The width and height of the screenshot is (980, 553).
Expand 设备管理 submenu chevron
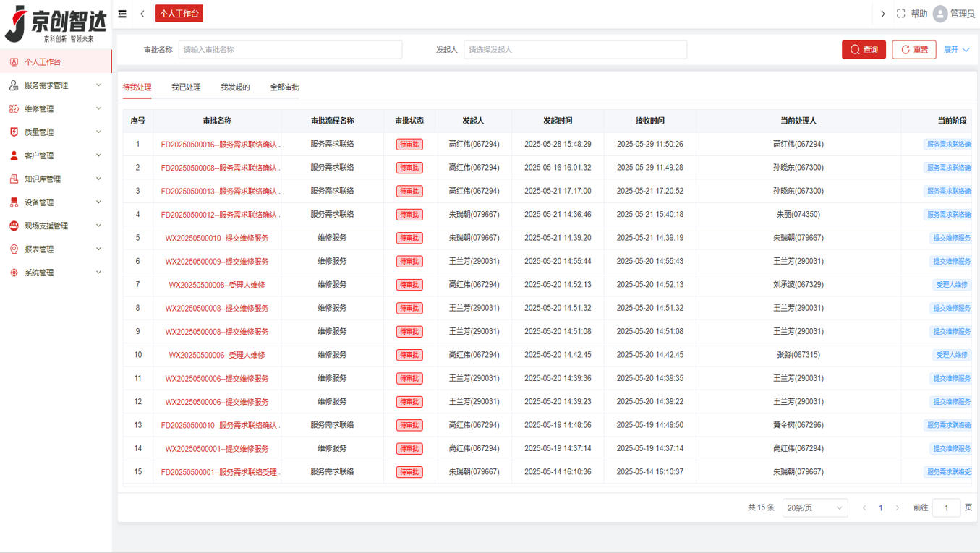click(x=98, y=202)
